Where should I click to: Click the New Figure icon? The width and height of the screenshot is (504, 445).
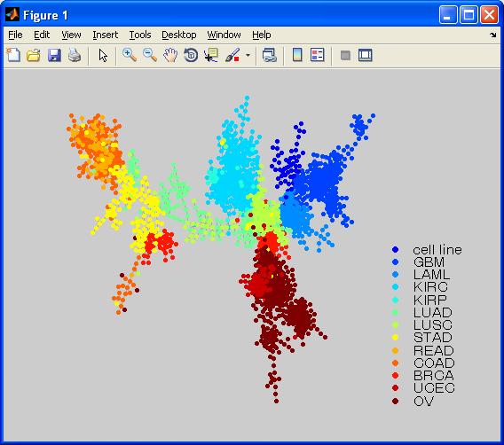tap(13, 55)
